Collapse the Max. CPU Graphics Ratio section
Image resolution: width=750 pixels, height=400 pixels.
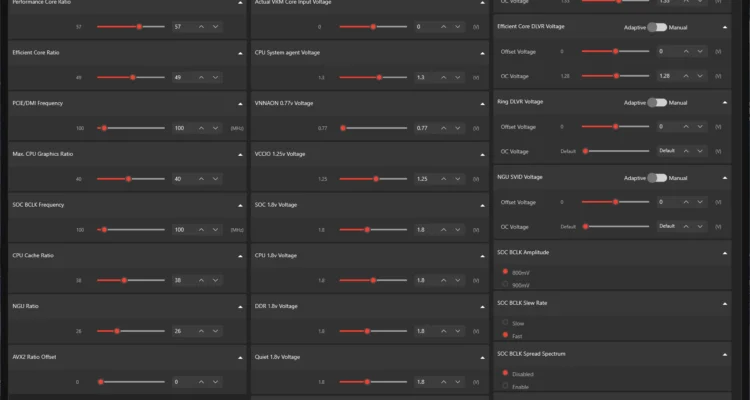coord(240,155)
